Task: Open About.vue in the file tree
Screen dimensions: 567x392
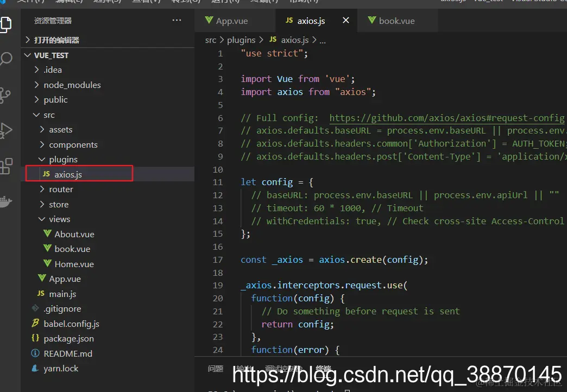Action: (109, 234)
